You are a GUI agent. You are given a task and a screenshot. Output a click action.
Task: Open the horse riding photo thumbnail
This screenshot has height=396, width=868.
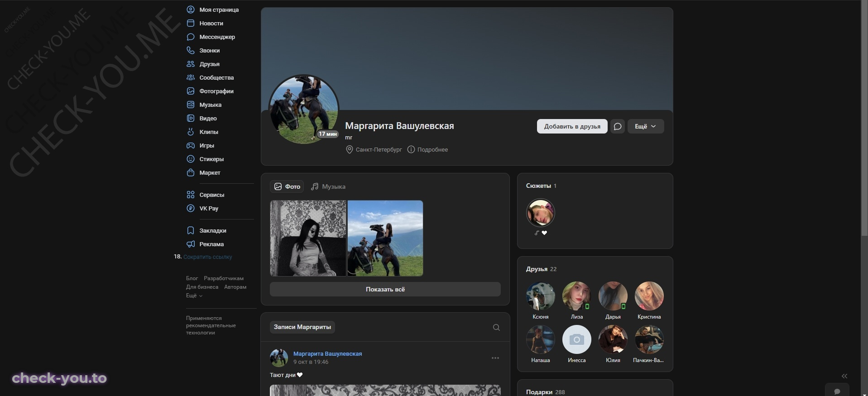coord(385,238)
